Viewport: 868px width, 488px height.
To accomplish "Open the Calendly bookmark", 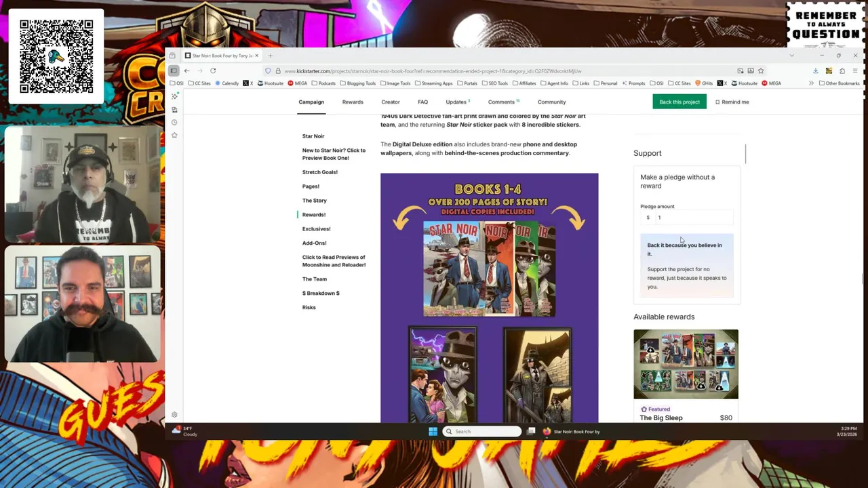I will pyautogui.click(x=227, y=83).
